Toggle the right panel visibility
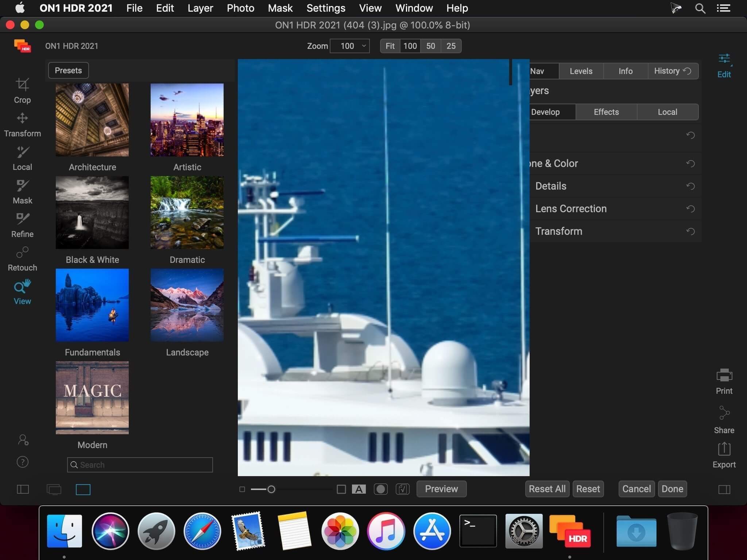 724,489
